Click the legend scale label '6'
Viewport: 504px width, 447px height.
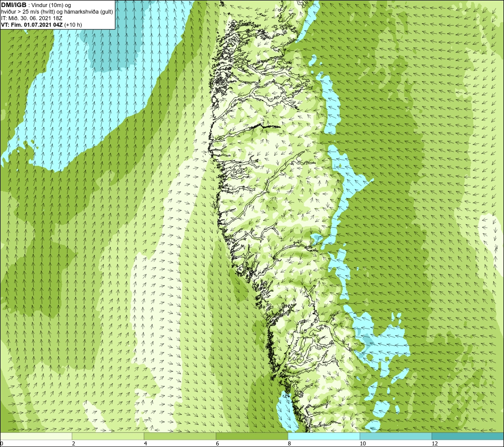pos(218,443)
